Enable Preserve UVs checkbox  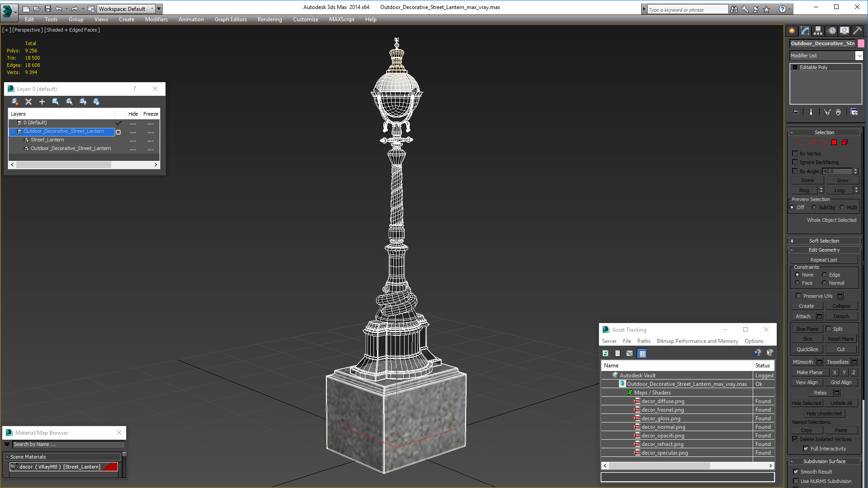click(798, 296)
